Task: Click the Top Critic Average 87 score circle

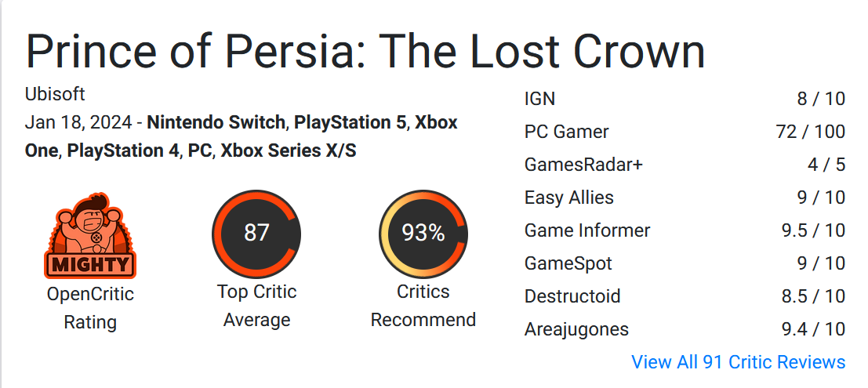Action: pyautogui.click(x=256, y=234)
